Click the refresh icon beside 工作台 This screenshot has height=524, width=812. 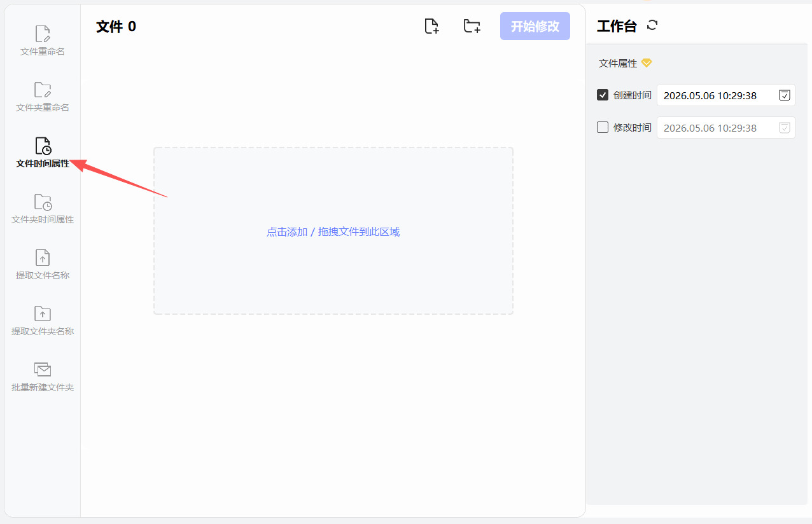[652, 25]
